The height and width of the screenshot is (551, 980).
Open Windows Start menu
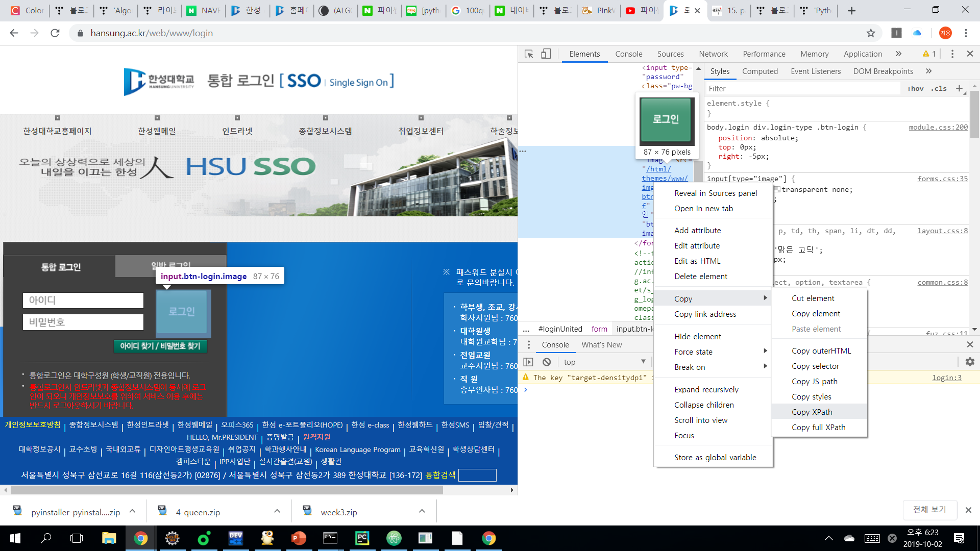pos(15,538)
